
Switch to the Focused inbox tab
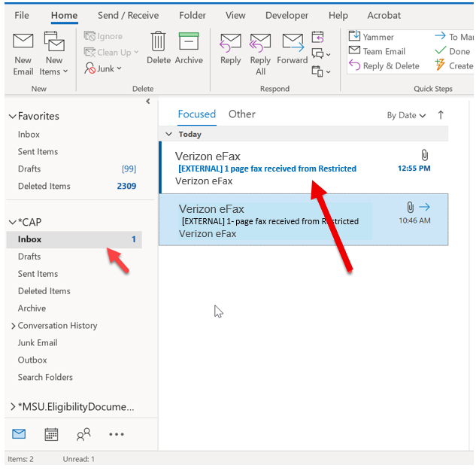[197, 114]
